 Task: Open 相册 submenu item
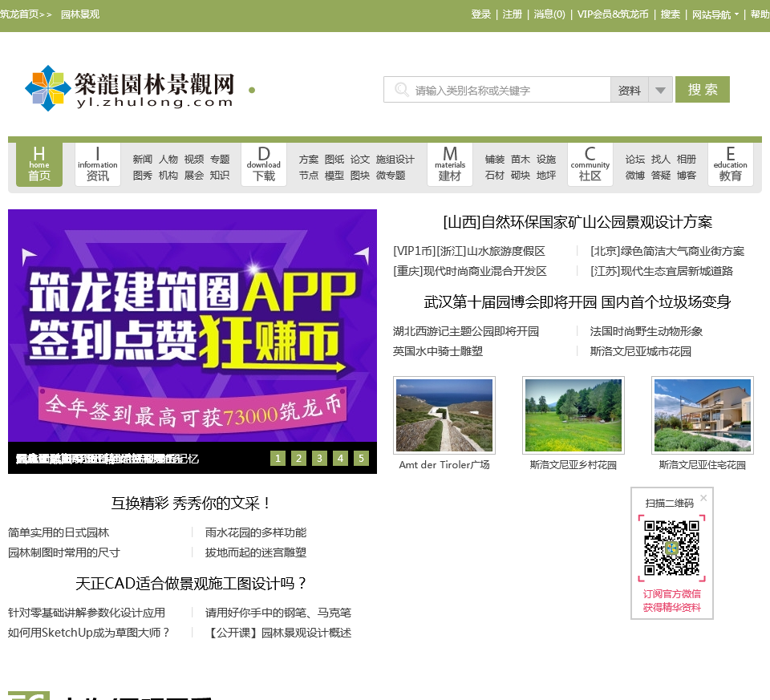point(687,159)
